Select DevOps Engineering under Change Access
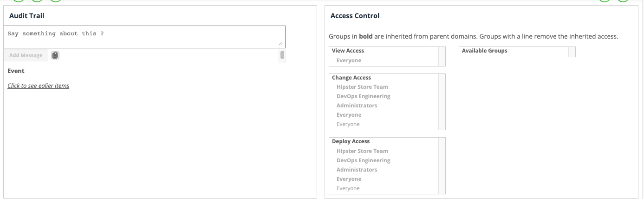Screen dimensions: 644x199 363,96
